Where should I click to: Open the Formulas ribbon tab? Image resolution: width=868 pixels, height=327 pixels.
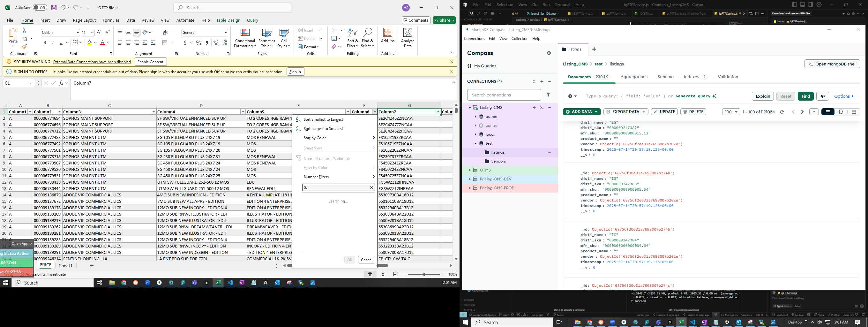pyautogui.click(x=111, y=20)
